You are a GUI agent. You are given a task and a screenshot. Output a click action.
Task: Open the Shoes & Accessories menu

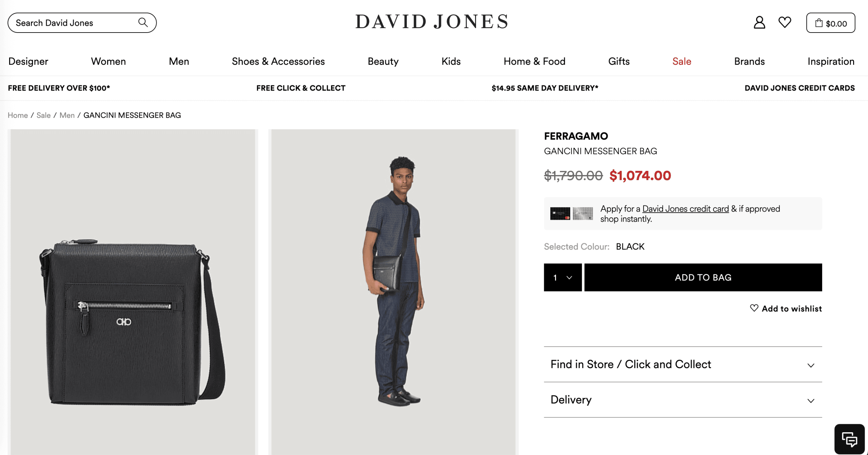[278, 61]
